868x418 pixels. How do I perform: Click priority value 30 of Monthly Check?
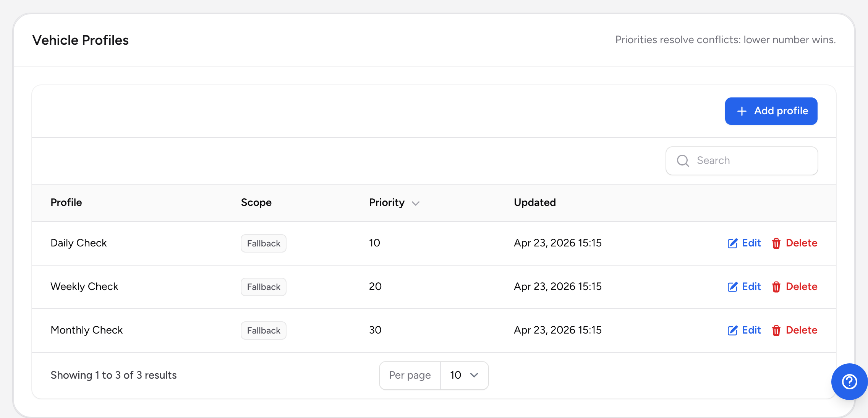click(x=375, y=330)
